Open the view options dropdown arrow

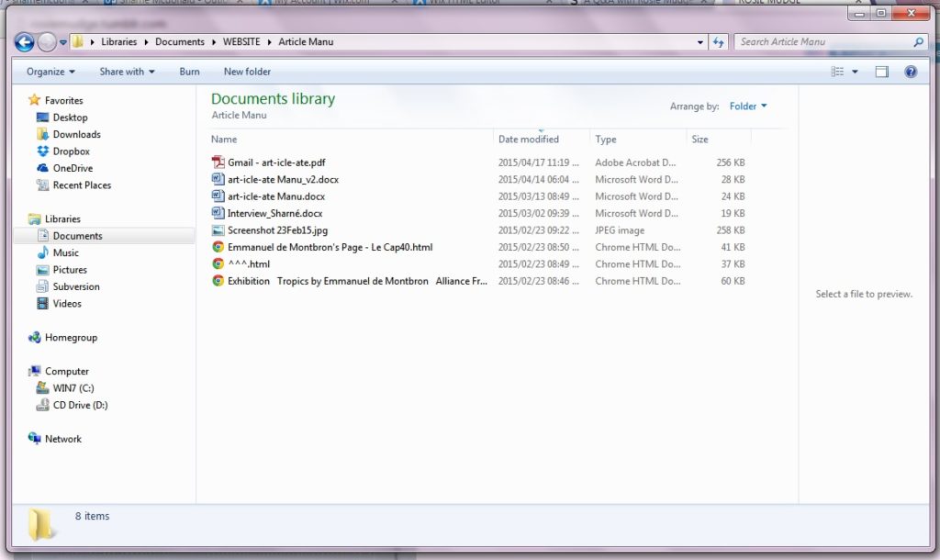pos(855,72)
